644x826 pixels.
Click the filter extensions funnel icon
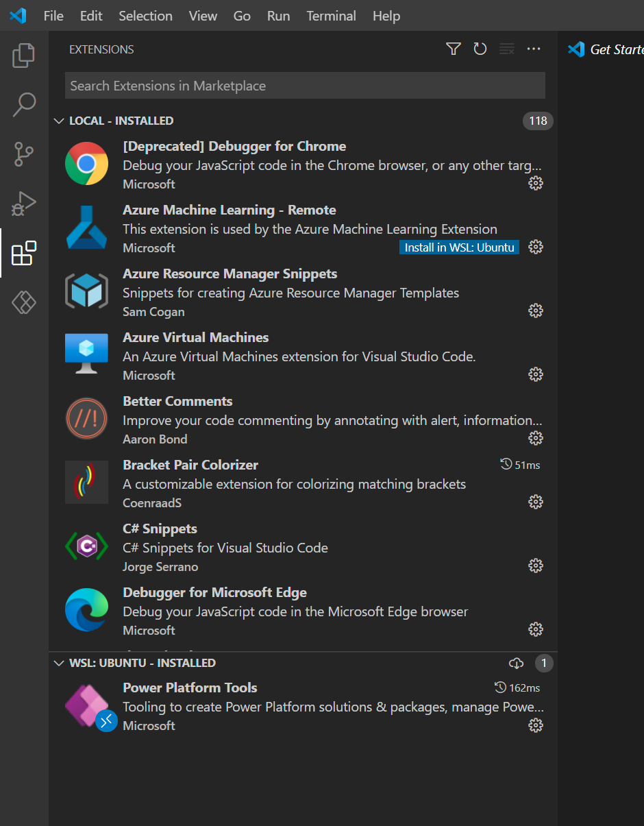coord(453,49)
